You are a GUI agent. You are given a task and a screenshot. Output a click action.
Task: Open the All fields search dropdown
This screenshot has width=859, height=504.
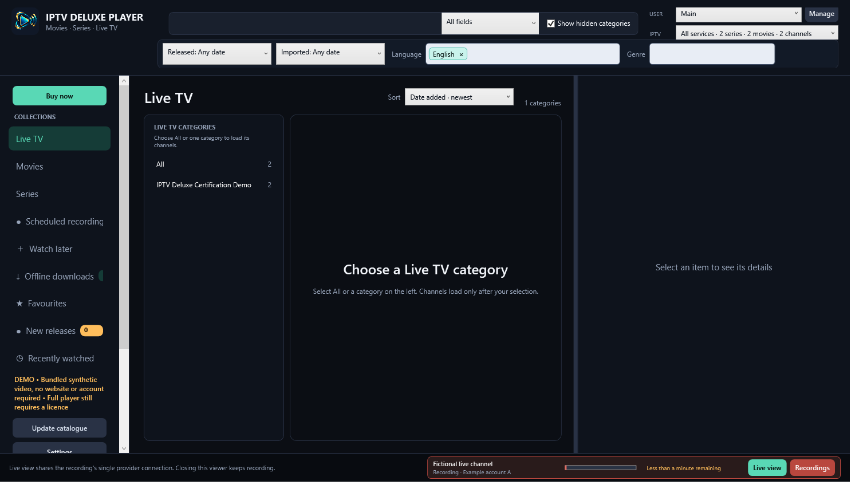[x=490, y=23]
